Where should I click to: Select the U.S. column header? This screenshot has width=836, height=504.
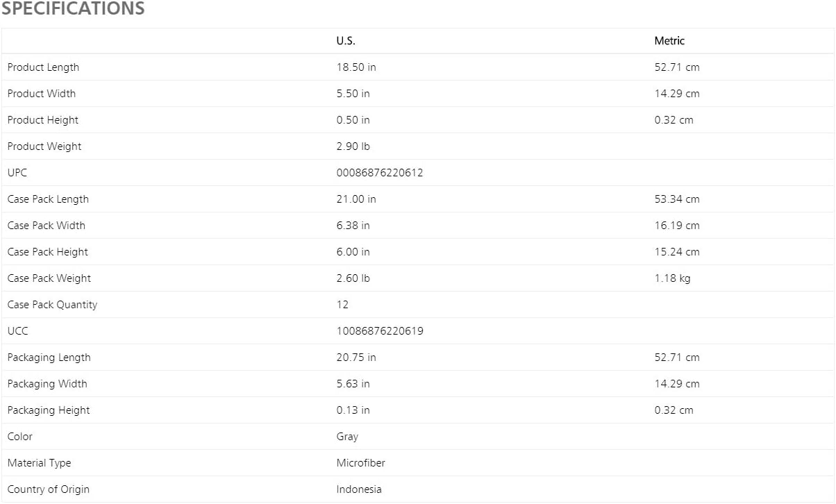click(346, 41)
